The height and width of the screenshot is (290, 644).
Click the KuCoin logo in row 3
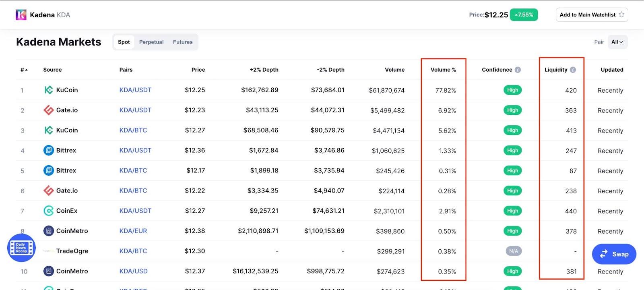tap(48, 130)
